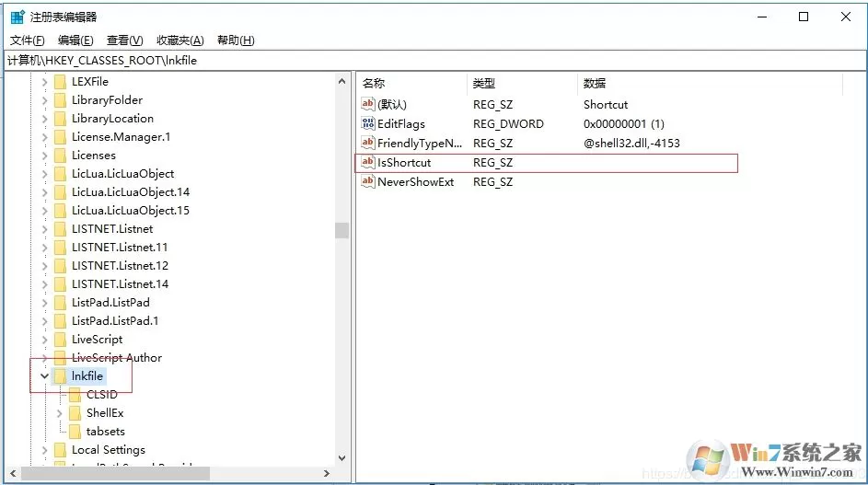868x485 pixels.
Task: Click the lnkfile folder icon
Action: point(61,376)
